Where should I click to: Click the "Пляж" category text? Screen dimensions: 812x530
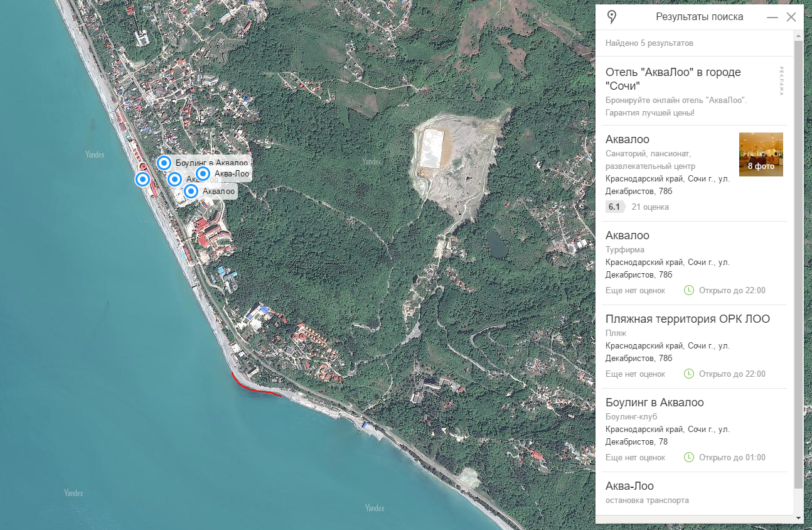pos(616,333)
